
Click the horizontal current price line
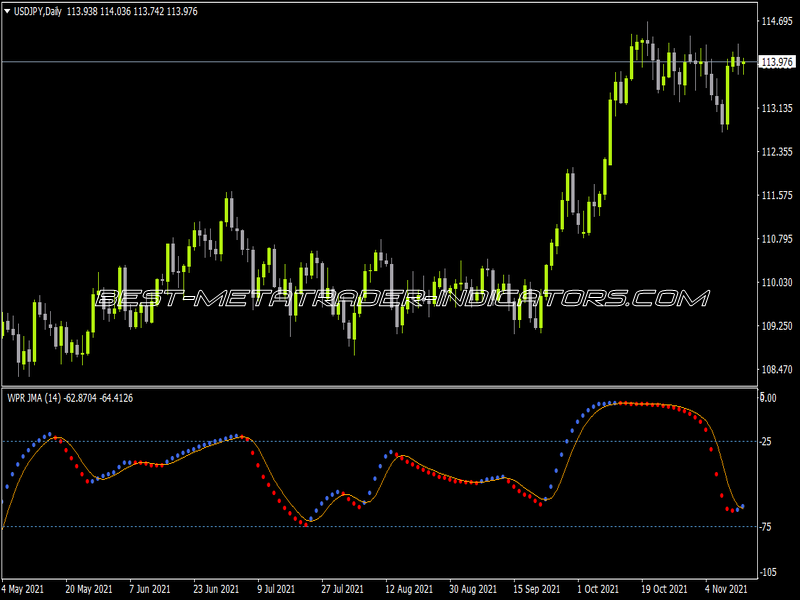(380, 62)
